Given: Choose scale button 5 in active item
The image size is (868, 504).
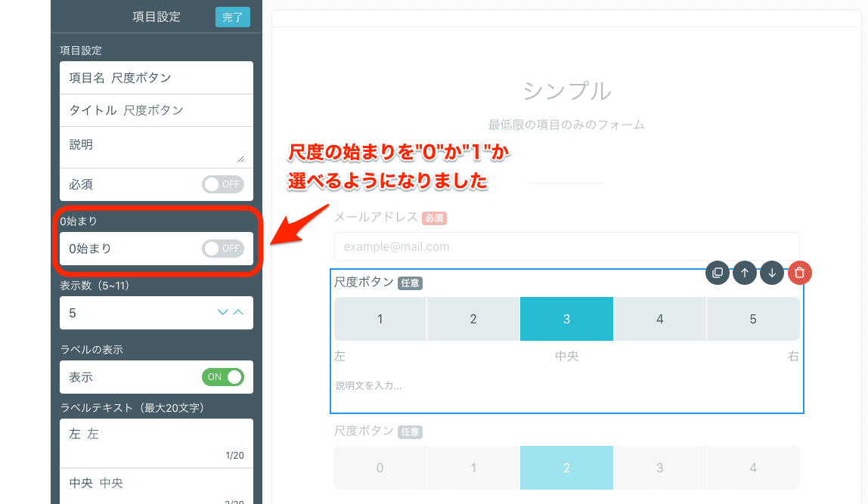Looking at the screenshot, I should (753, 319).
